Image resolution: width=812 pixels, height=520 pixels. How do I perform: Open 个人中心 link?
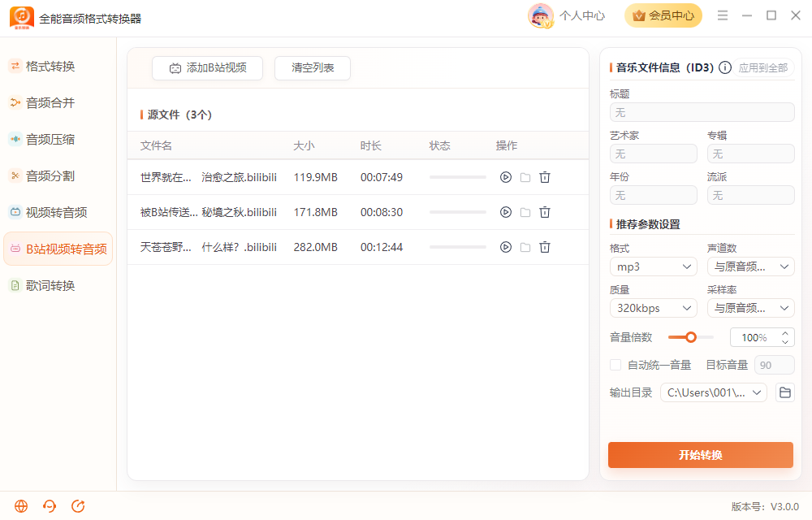click(582, 15)
